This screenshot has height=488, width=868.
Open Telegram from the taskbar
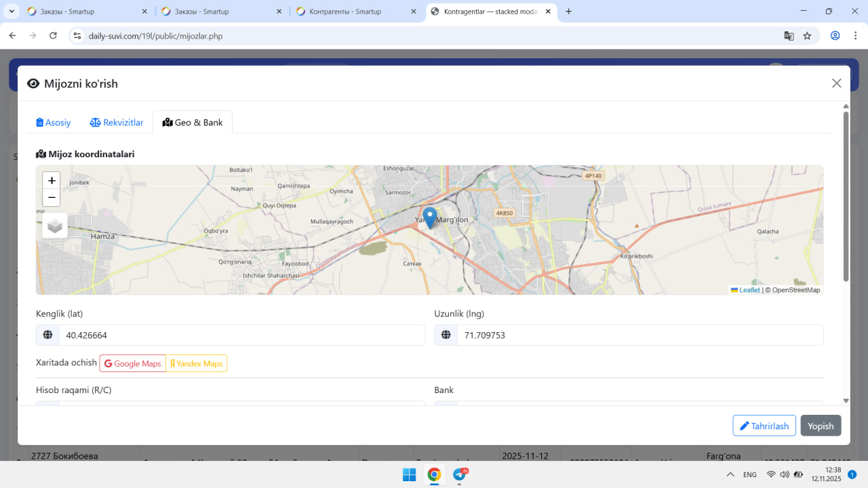click(459, 474)
